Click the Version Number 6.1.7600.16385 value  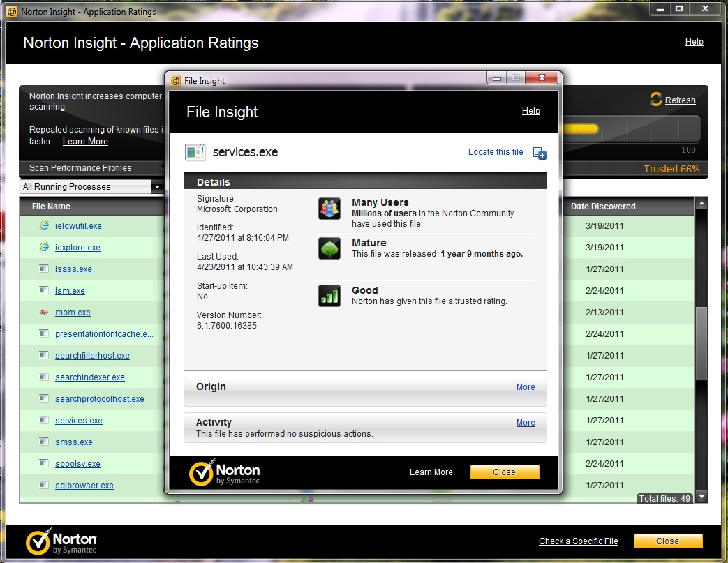pos(227,326)
